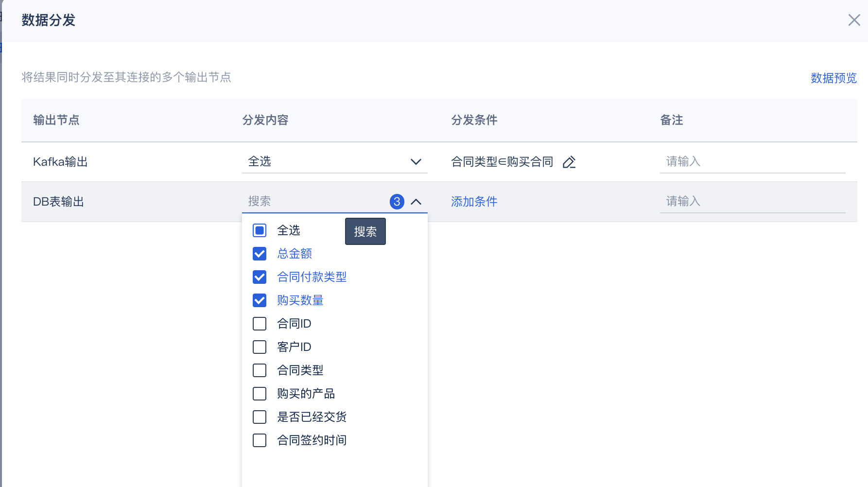Click the edit pencil icon beside 合同类型∈购买合同

569,162
